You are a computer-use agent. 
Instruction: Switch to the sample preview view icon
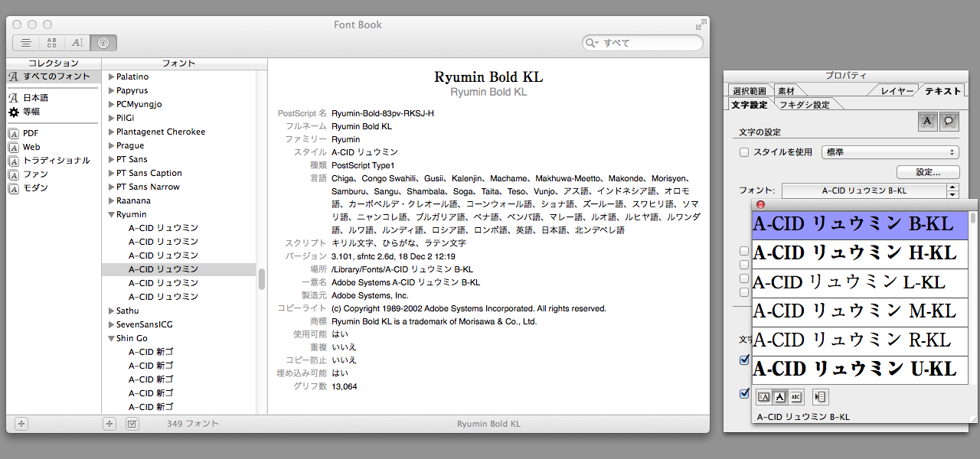click(x=26, y=43)
